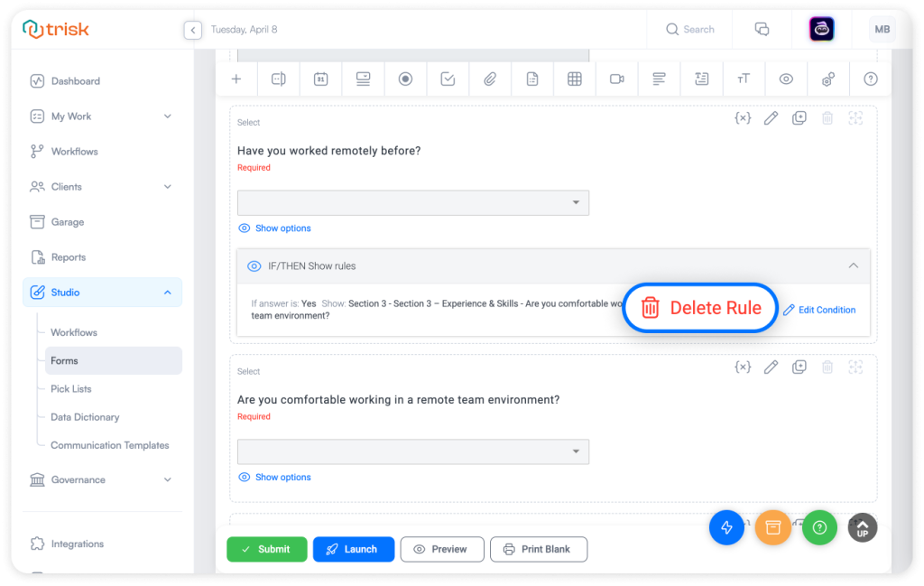Viewport: 924px width, 586px height.
Task: Go to Reports in the sidebar
Action: tap(68, 257)
